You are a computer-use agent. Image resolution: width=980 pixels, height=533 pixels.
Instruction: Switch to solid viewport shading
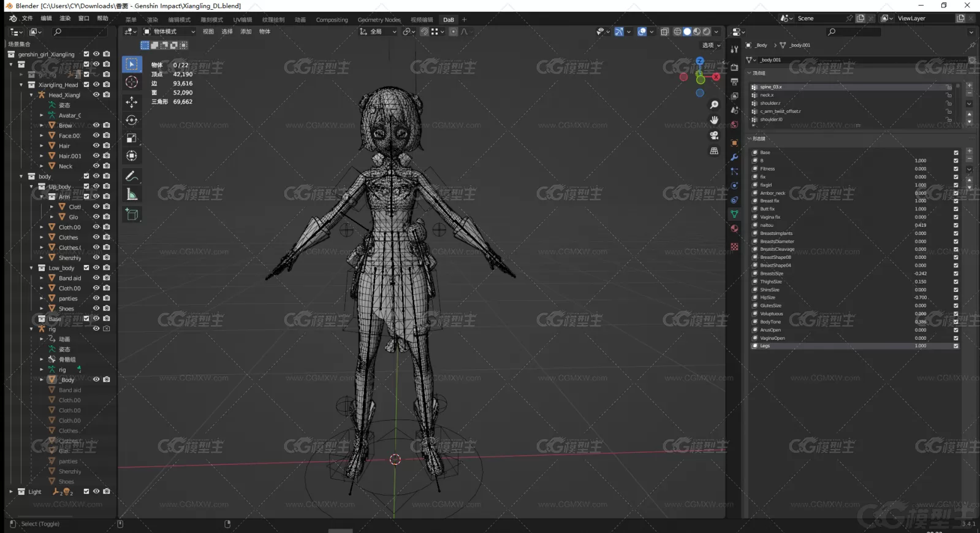click(x=687, y=32)
